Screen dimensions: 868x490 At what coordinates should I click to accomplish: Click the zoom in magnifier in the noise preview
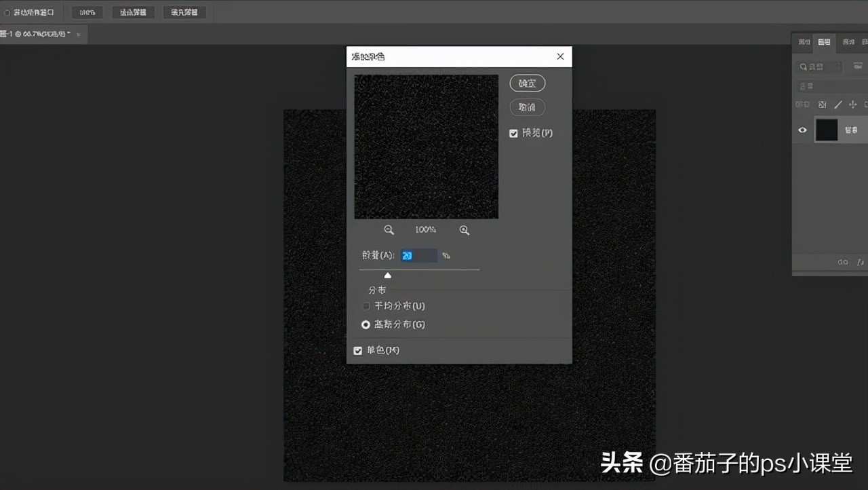(x=464, y=229)
